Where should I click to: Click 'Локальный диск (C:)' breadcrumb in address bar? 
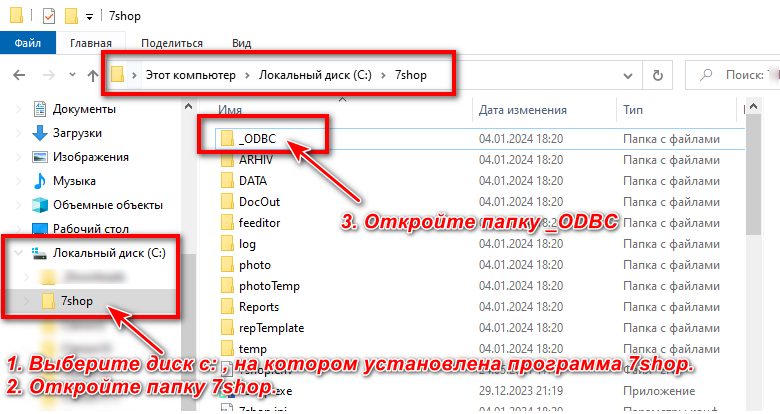click(x=315, y=75)
